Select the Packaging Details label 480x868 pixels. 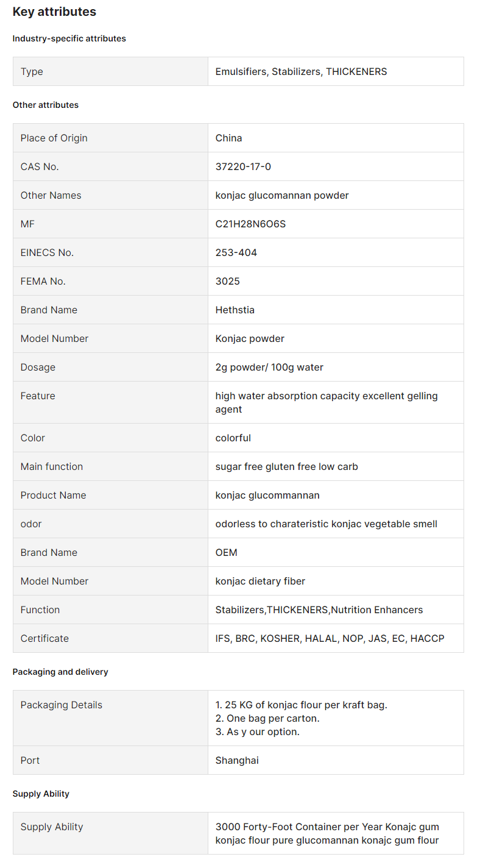pyautogui.click(x=62, y=705)
